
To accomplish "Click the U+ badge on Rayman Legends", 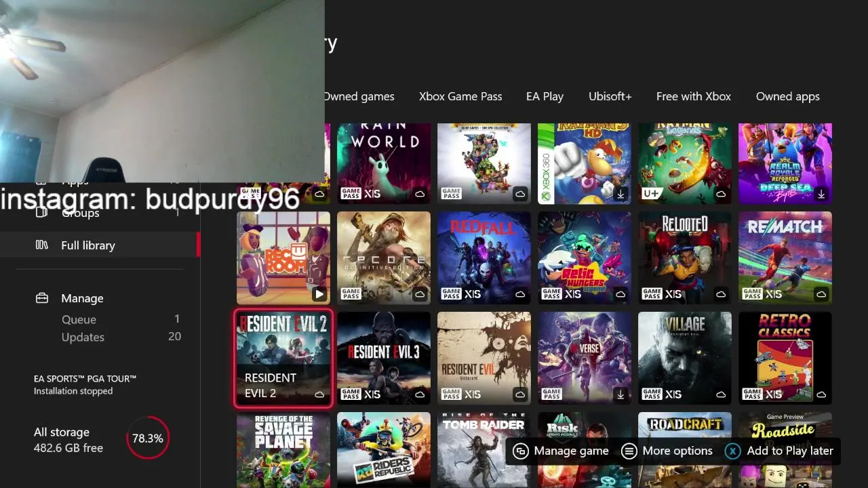I will pyautogui.click(x=652, y=194).
